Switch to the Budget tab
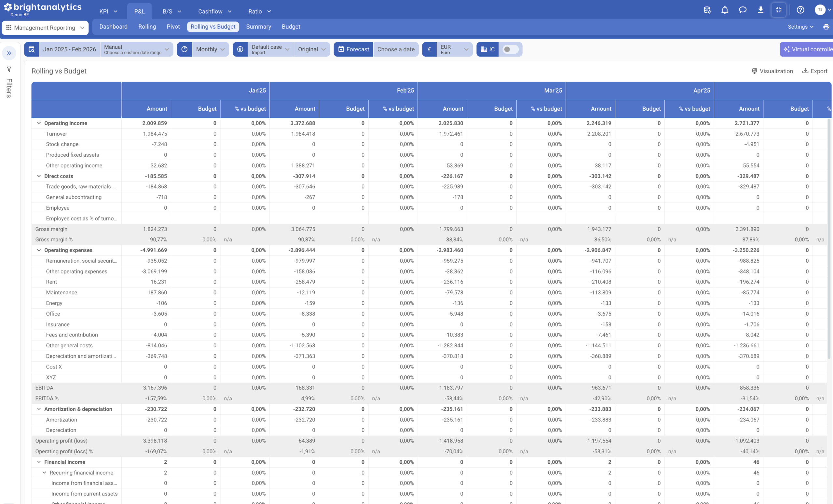Screen dimensions: 833x504 pos(291,27)
